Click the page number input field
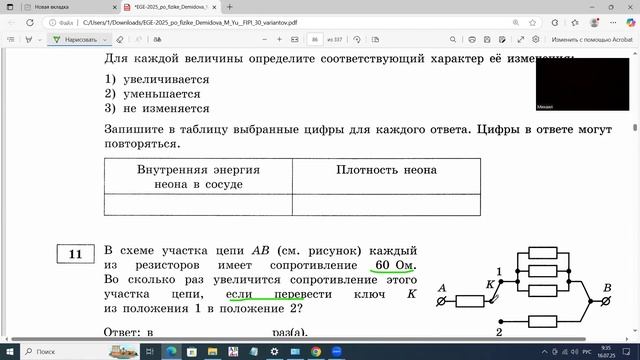 [x=315, y=40]
